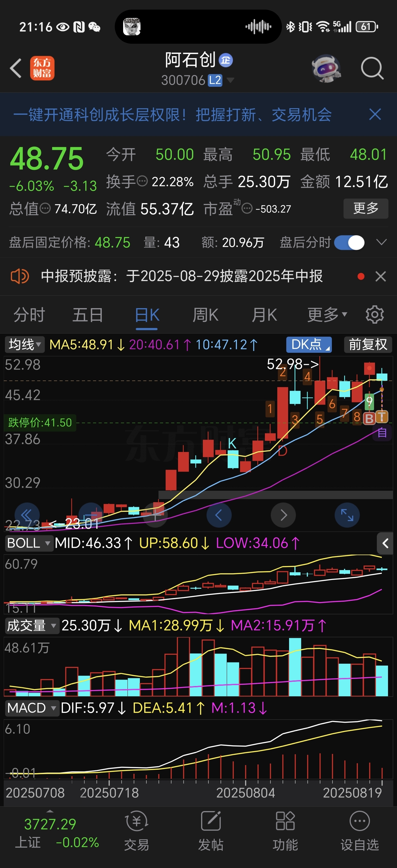Viewport: 397px width, 868px height.
Task: Switch to the 月K tab
Action: pyautogui.click(x=264, y=315)
